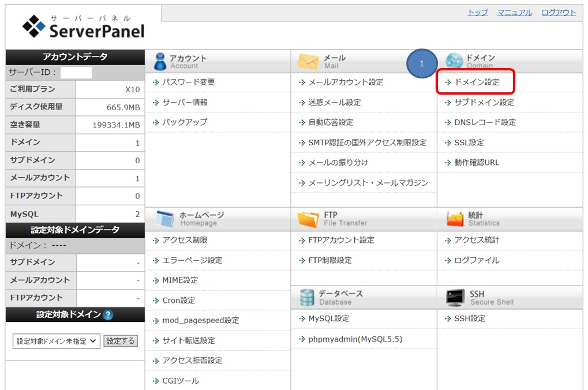Open the 設定対象ドメイン未指定 dropdown
The image size is (588, 390).
[x=57, y=341]
